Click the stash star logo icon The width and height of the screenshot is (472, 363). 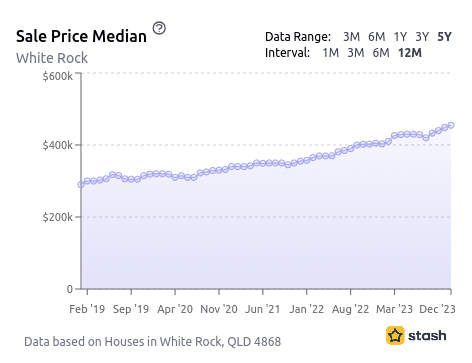click(395, 335)
